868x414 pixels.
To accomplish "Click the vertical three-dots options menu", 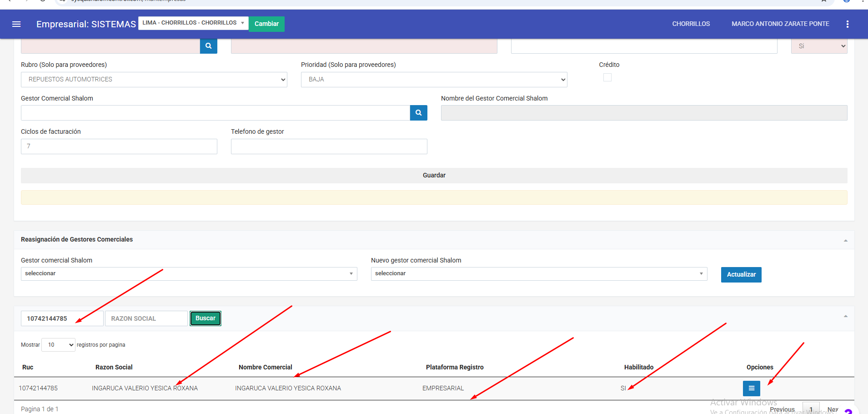I will [x=847, y=24].
